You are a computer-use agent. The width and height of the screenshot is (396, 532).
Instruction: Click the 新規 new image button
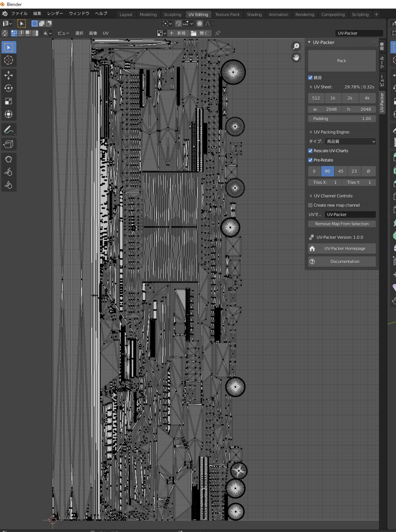(x=178, y=33)
